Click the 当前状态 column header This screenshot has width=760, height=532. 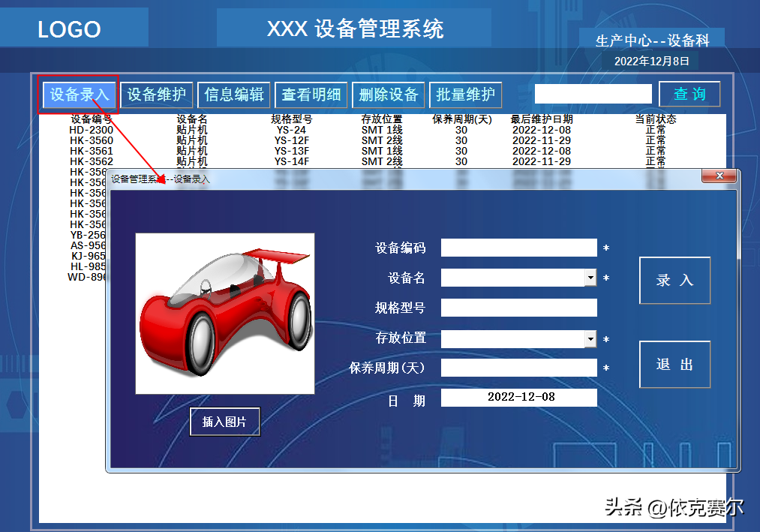coord(656,119)
